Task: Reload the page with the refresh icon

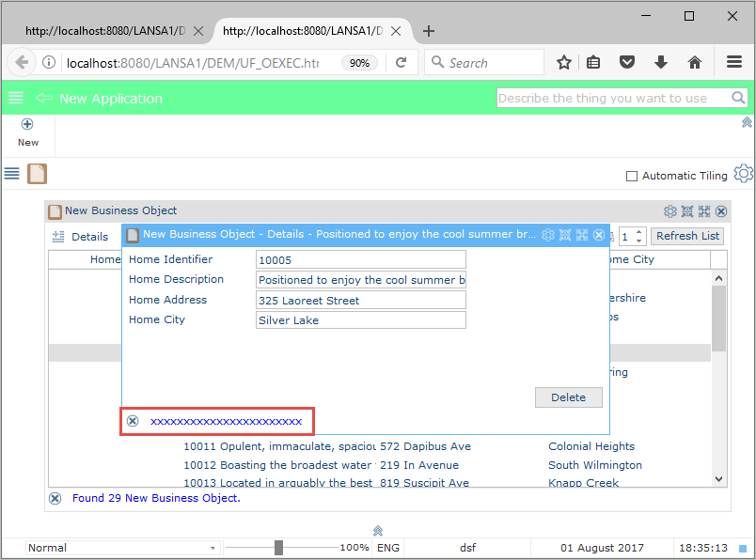Action: tap(402, 63)
